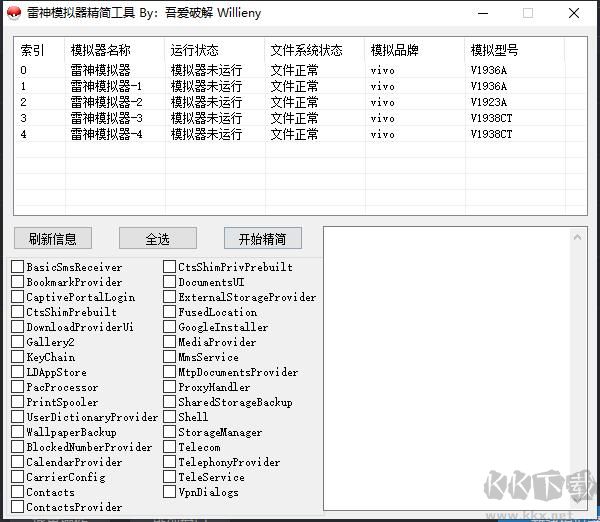Toggle the StorageManager checkbox

170,432
